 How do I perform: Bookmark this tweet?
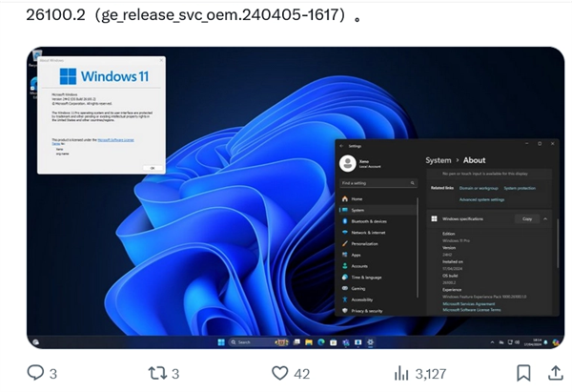coord(523,373)
